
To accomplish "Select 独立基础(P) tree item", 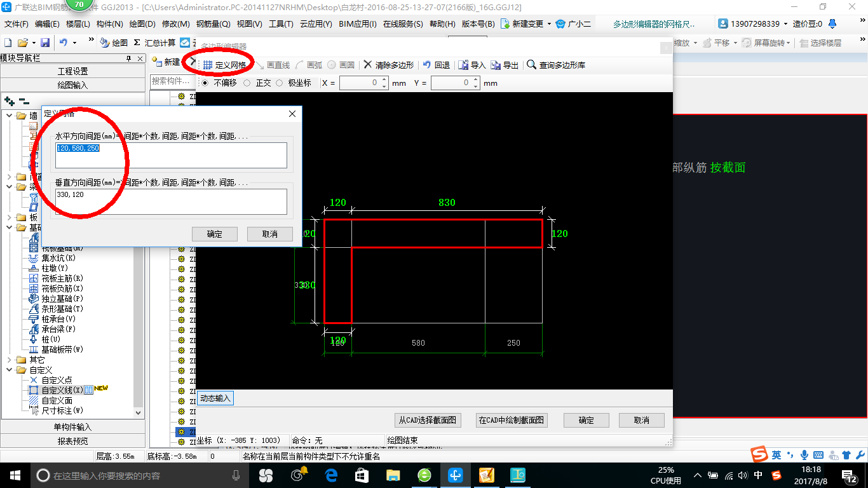I will point(57,299).
